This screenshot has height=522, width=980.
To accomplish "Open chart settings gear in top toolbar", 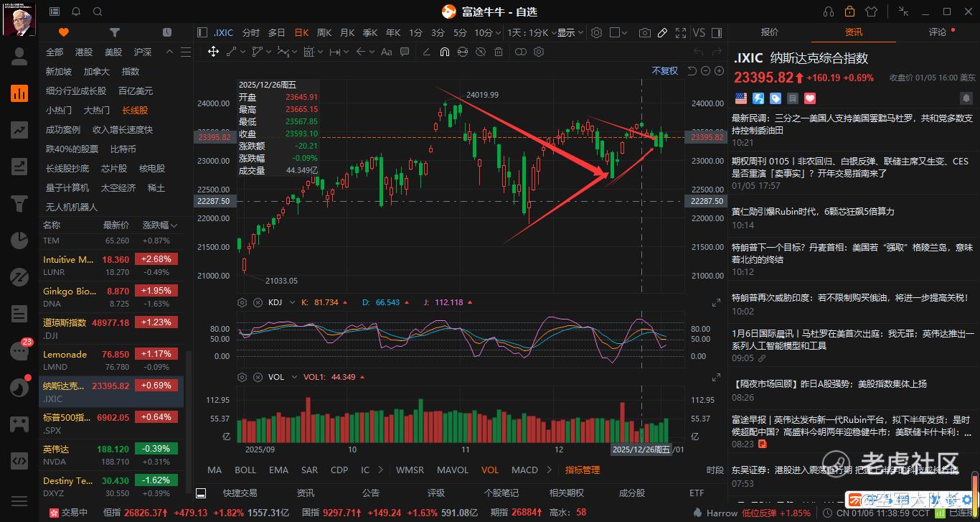I will (596, 32).
